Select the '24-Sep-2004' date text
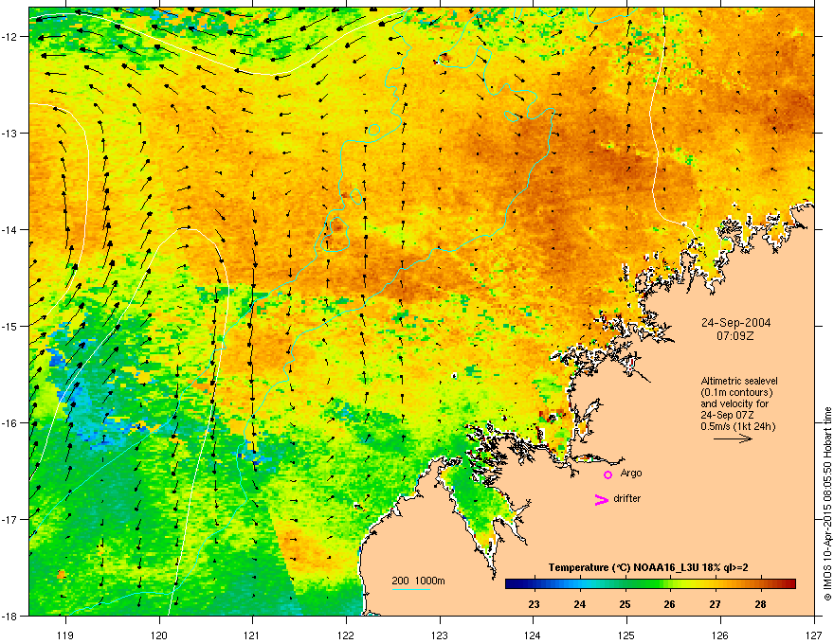Image resolution: width=834 pixels, height=644 pixels. click(735, 323)
